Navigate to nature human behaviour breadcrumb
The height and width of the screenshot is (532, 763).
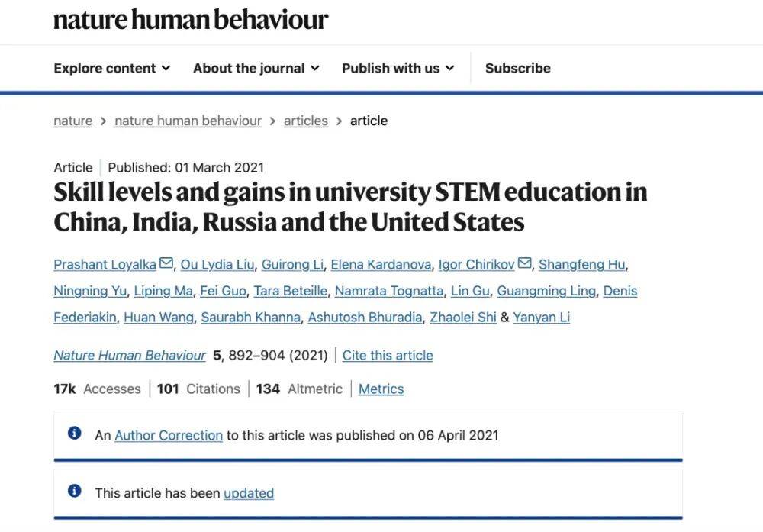pyautogui.click(x=188, y=121)
